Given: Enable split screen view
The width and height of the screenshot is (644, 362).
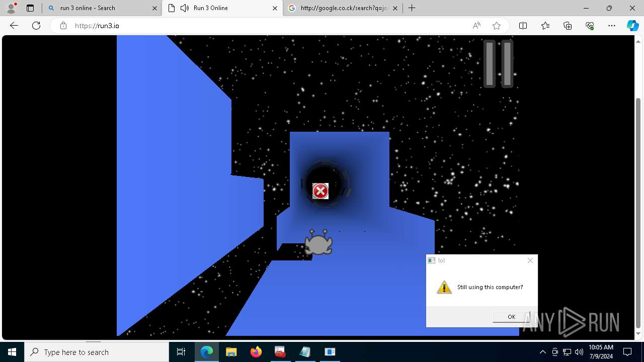Looking at the screenshot, I should pos(523,26).
